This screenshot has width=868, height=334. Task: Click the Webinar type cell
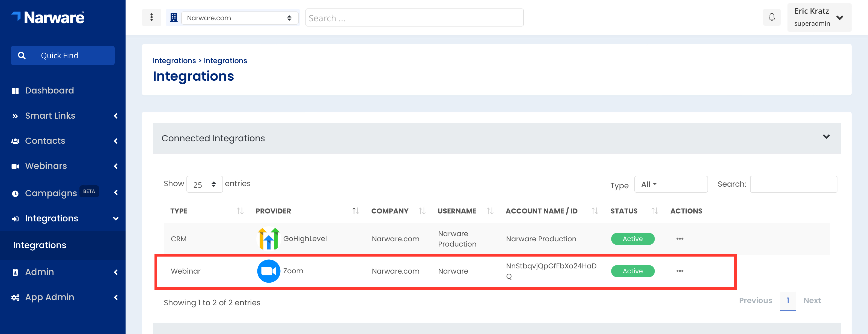(x=186, y=271)
